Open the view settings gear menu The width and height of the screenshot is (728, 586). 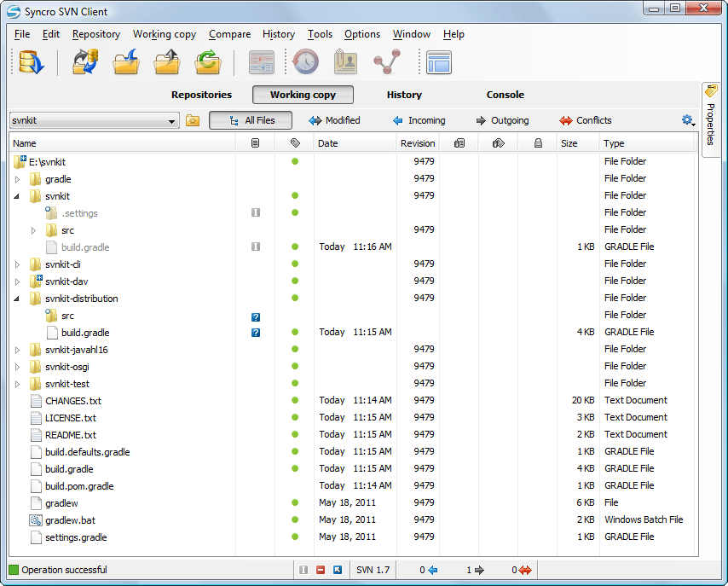coord(688,120)
